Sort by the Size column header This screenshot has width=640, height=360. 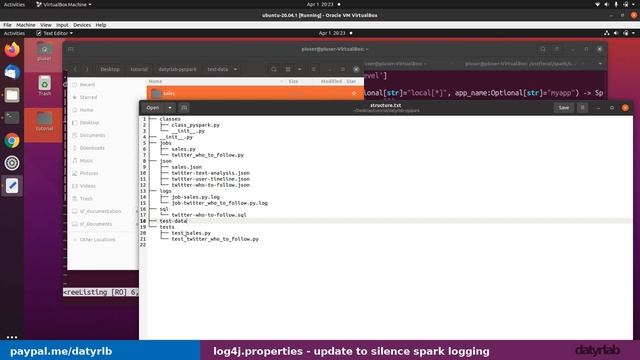coord(293,82)
